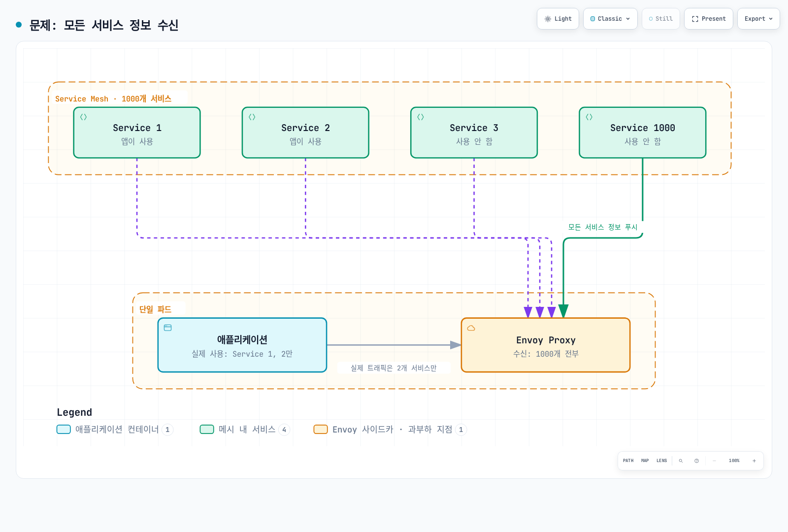The width and height of the screenshot is (788, 532).
Task: Switch to PATH mode
Action: point(628,461)
